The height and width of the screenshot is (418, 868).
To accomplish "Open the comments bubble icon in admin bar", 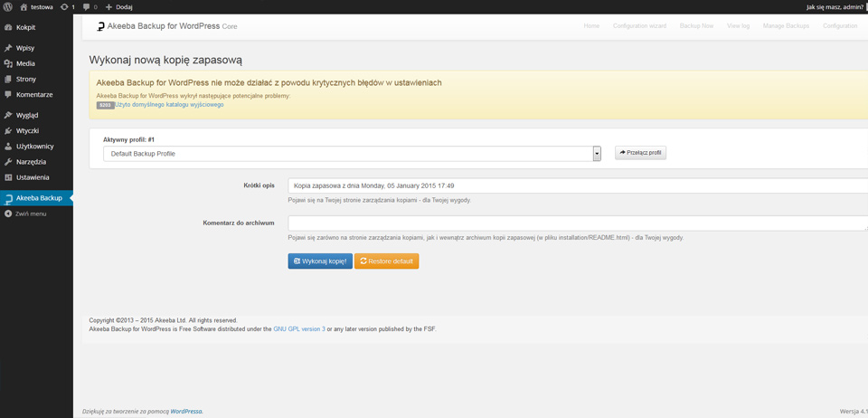I will (87, 7).
